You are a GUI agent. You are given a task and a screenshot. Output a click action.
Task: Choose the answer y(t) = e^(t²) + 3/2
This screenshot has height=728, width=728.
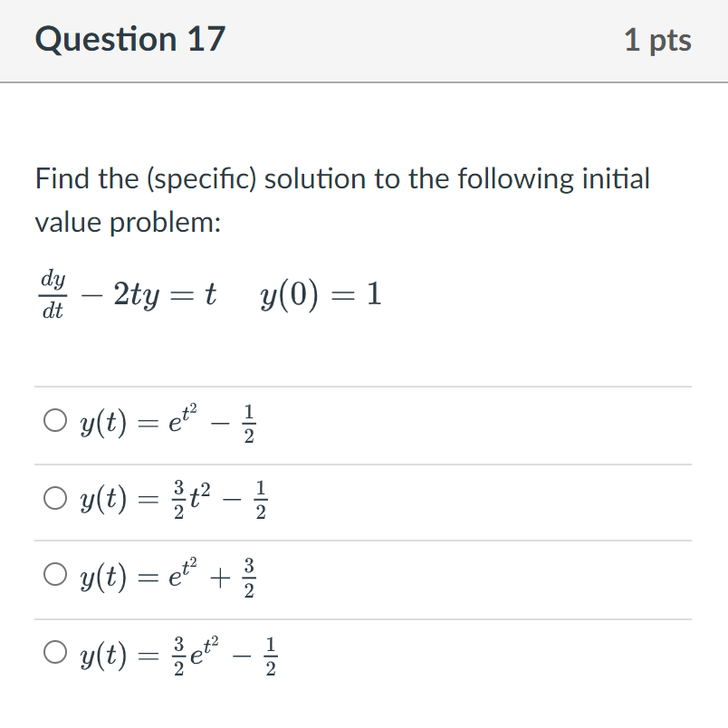coord(54,573)
